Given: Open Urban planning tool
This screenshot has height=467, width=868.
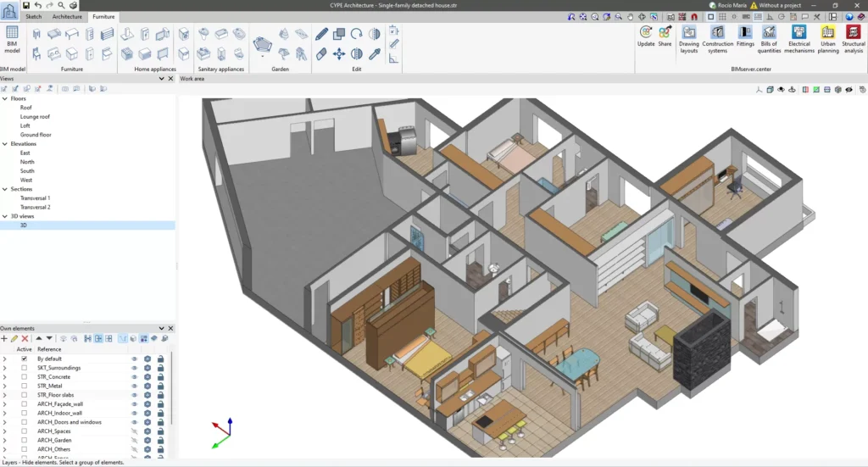Looking at the screenshot, I should pos(827,39).
